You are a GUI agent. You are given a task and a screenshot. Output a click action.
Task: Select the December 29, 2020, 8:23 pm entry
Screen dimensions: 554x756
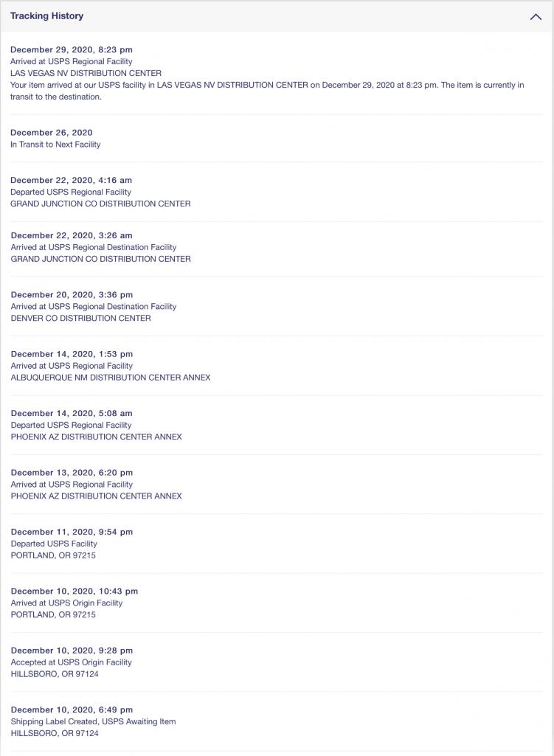pos(72,49)
